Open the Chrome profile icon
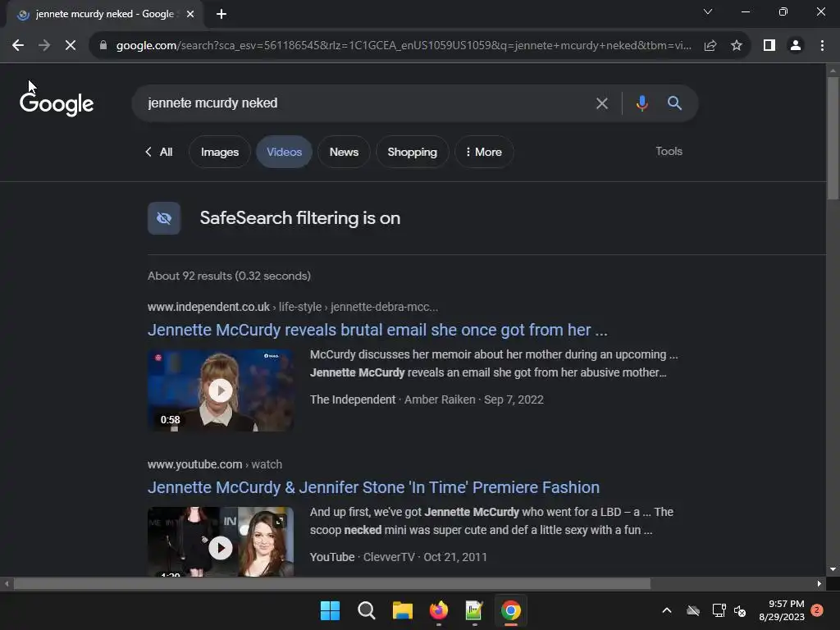 [796, 46]
